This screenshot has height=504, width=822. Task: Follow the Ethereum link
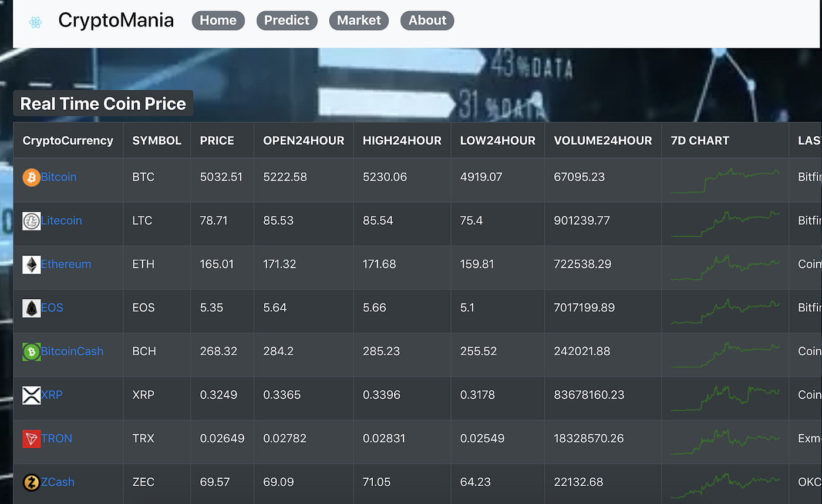pyautogui.click(x=66, y=264)
